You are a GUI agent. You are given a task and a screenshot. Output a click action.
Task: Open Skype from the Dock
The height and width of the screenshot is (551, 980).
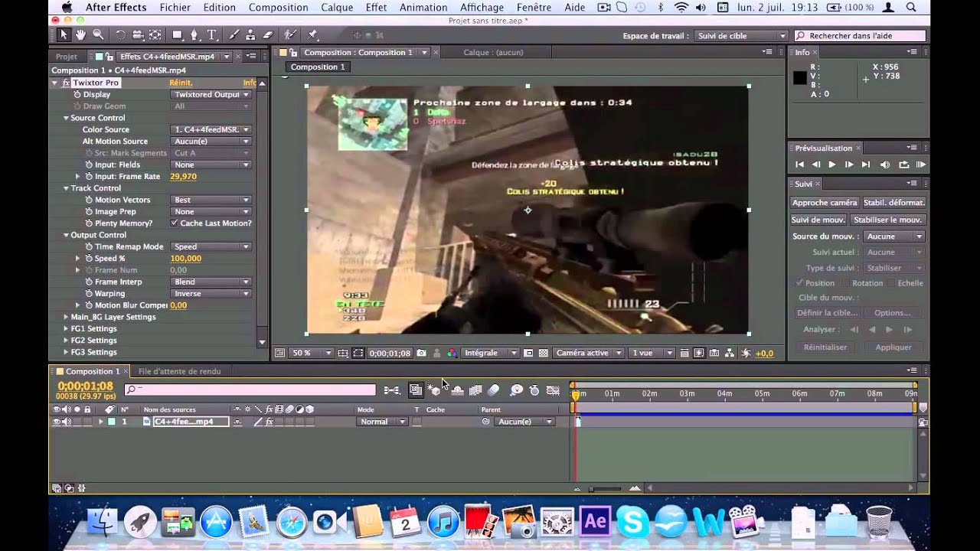633,522
